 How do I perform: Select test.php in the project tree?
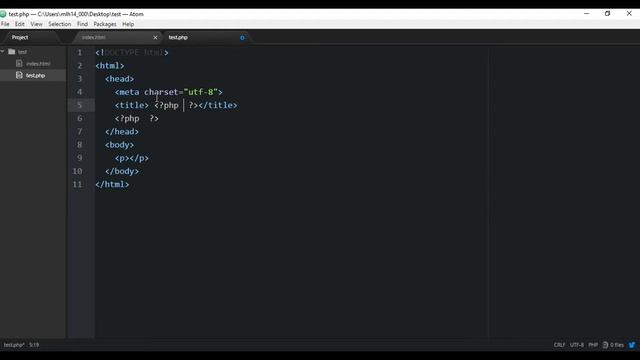36,76
